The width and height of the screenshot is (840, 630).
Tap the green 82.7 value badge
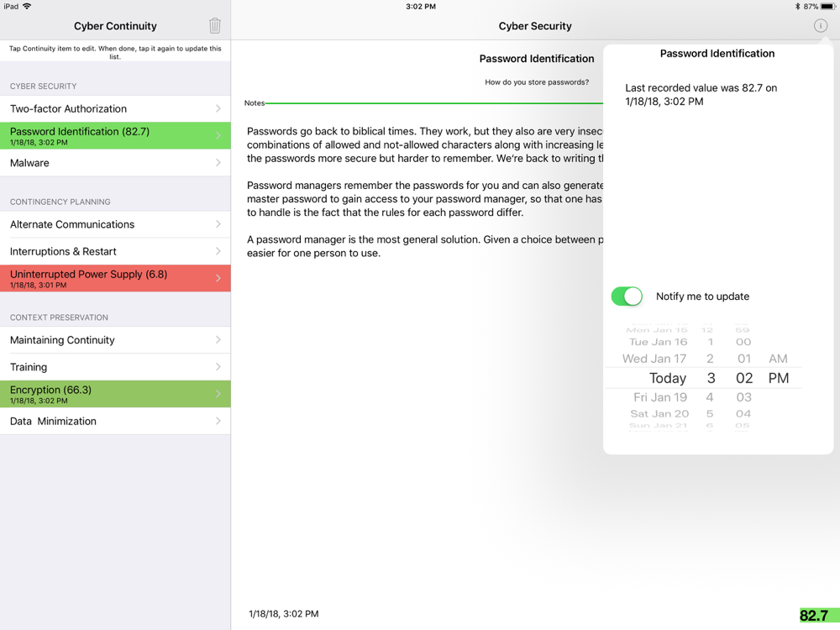click(819, 616)
